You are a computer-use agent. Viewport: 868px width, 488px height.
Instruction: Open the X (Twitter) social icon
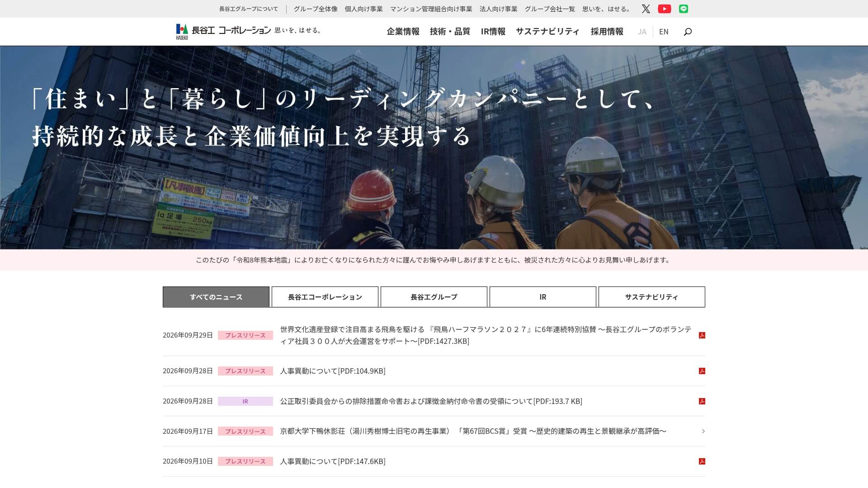[x=646, y=9]
